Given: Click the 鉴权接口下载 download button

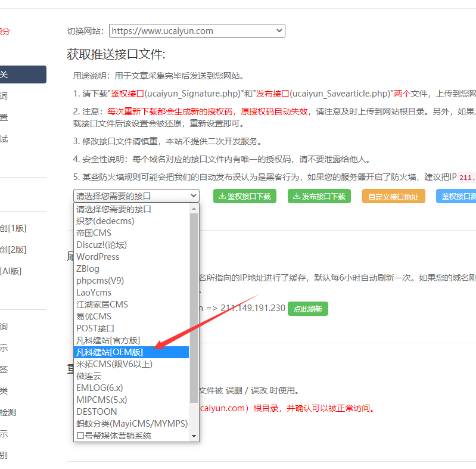Looking at the screenshot, I should coord(244,197).
